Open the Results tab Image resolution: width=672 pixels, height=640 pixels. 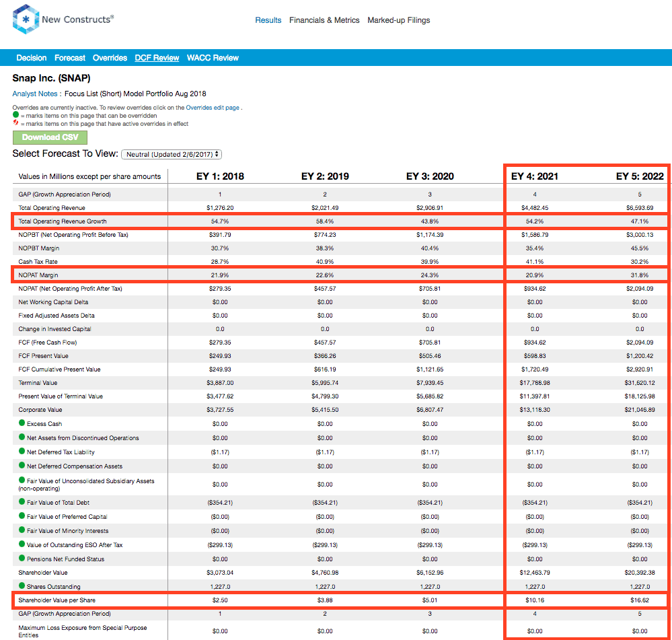268,20
